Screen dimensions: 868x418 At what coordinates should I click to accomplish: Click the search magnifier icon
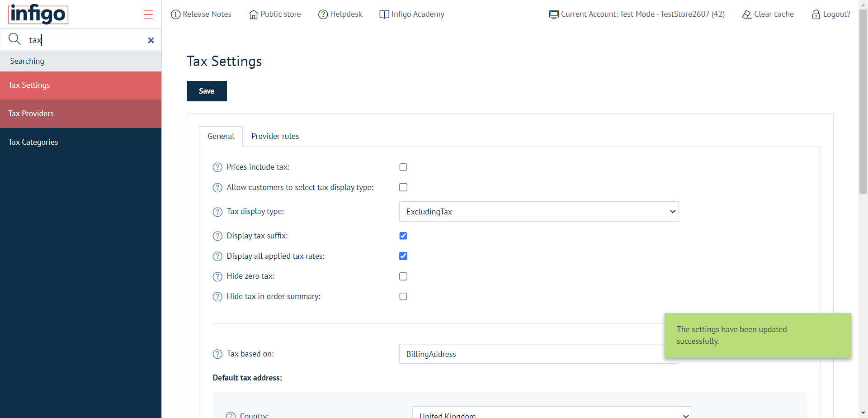14,39
